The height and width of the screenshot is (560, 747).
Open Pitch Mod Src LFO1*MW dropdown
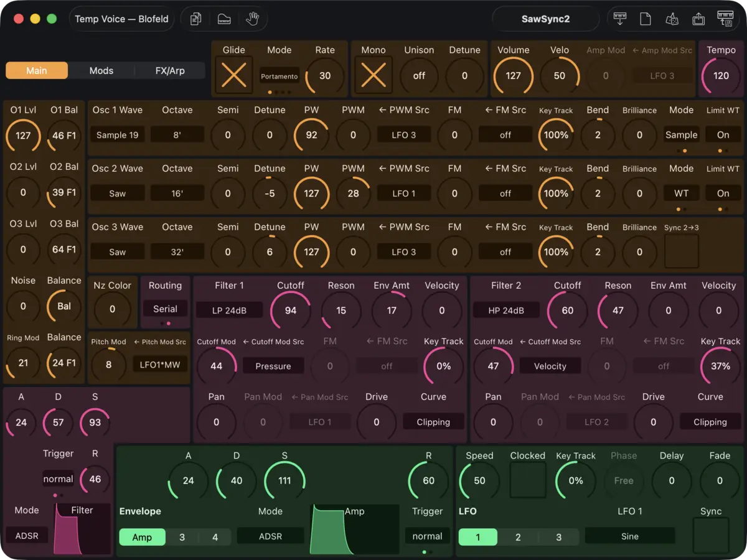(160, 364)
